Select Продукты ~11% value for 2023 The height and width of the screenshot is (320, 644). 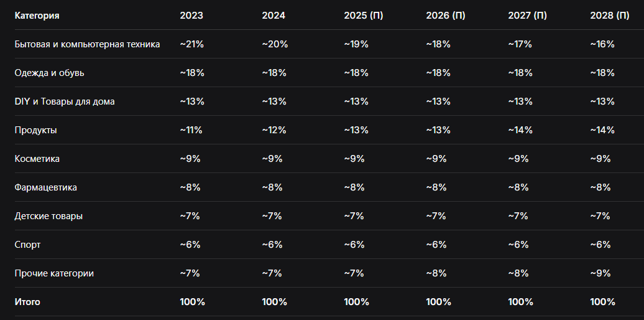191,130
